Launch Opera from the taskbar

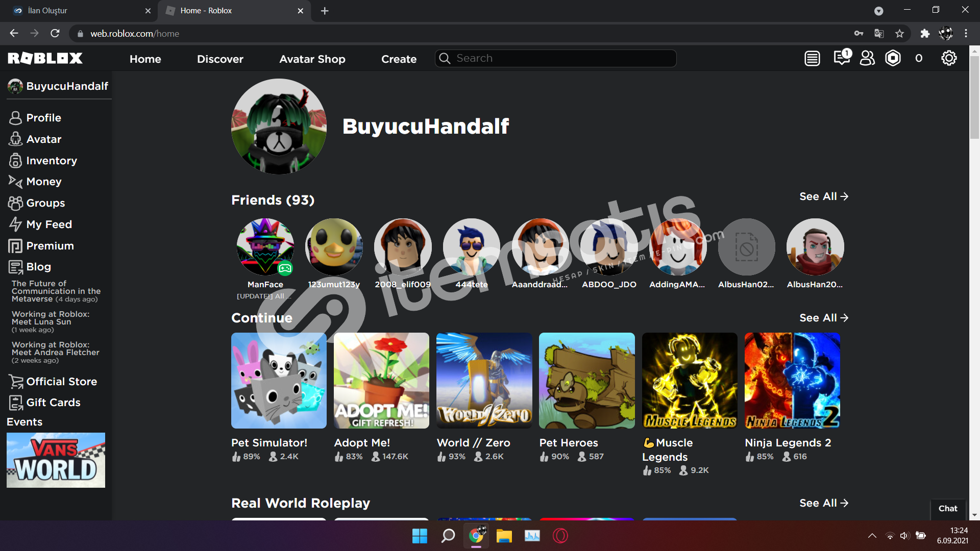560,536
